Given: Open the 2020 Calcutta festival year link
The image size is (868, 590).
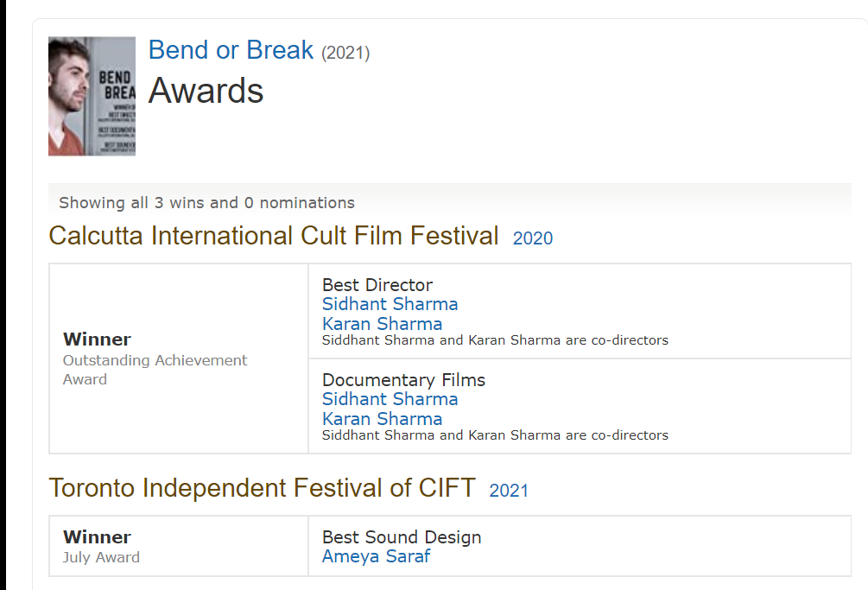Looking at the screenshot, I should (532, 238).
